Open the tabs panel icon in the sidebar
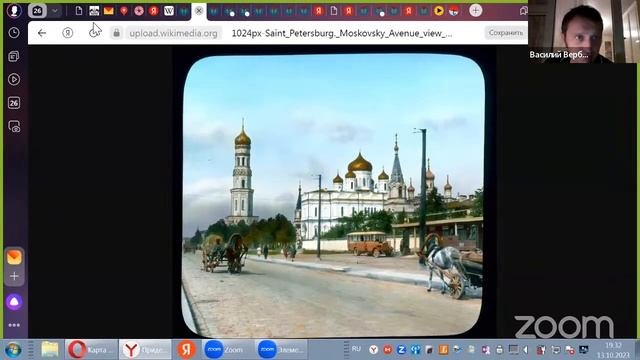The width and height of the screenshot is (640, 360). point(14,56)
